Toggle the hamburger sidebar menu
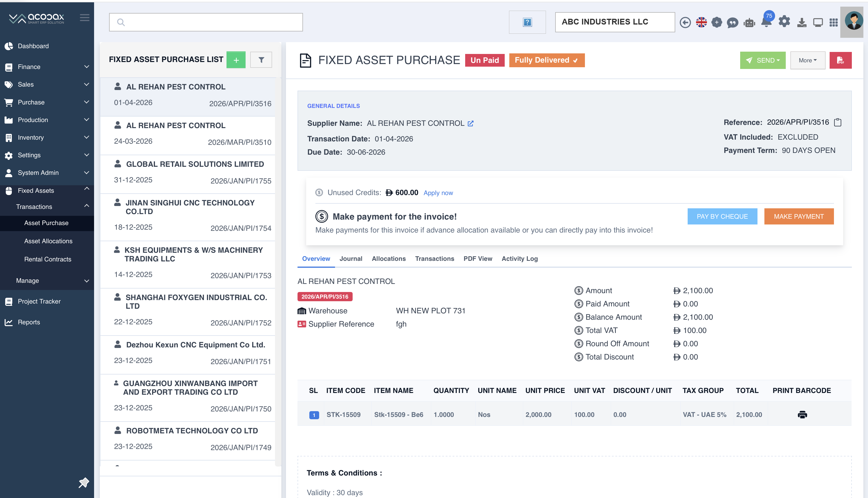868x498 pixels. coord(85,17)
